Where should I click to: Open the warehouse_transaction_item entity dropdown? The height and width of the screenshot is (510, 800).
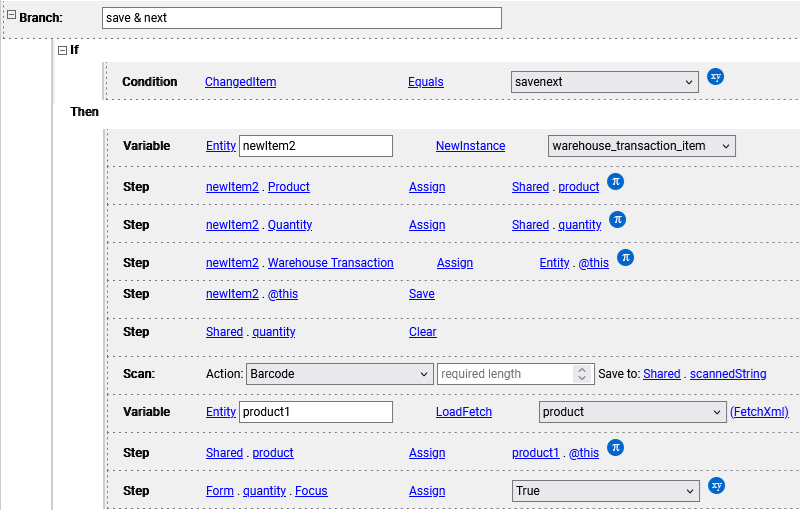641,146
